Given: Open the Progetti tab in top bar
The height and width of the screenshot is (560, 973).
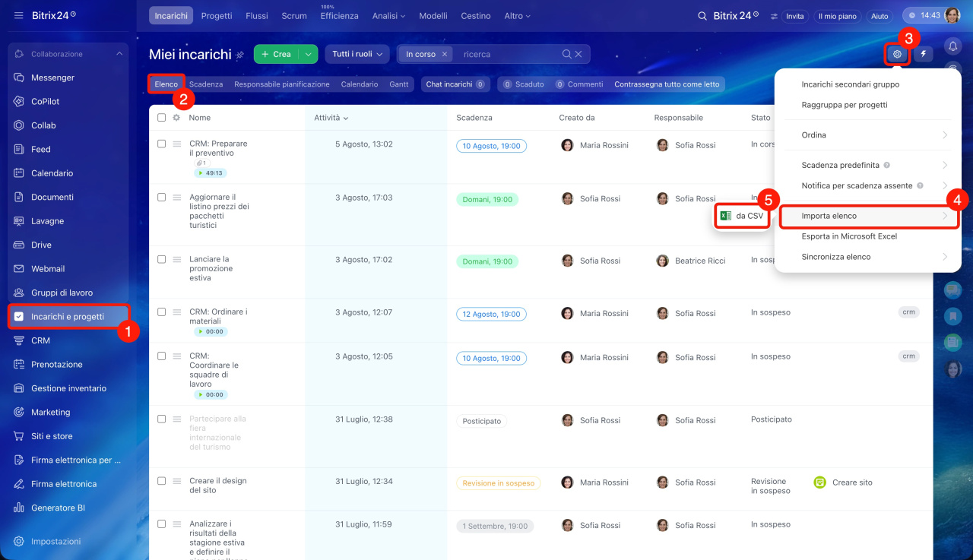Looking at the screenshot, I should pyautogui.click(x=217, y=16).
